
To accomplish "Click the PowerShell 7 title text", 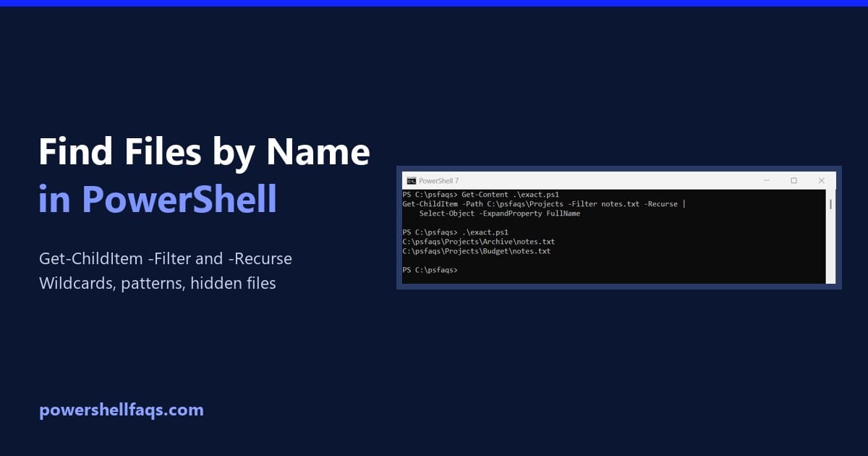I will (438, 181).
